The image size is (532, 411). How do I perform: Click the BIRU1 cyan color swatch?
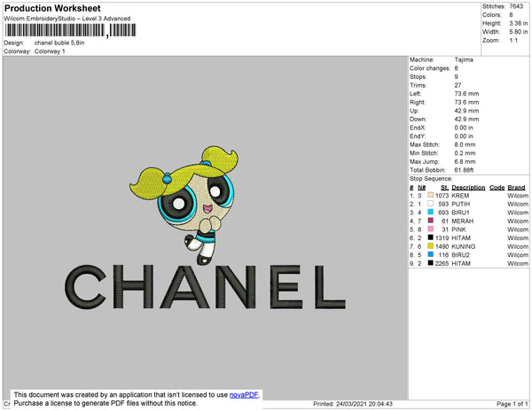(431, 212)
